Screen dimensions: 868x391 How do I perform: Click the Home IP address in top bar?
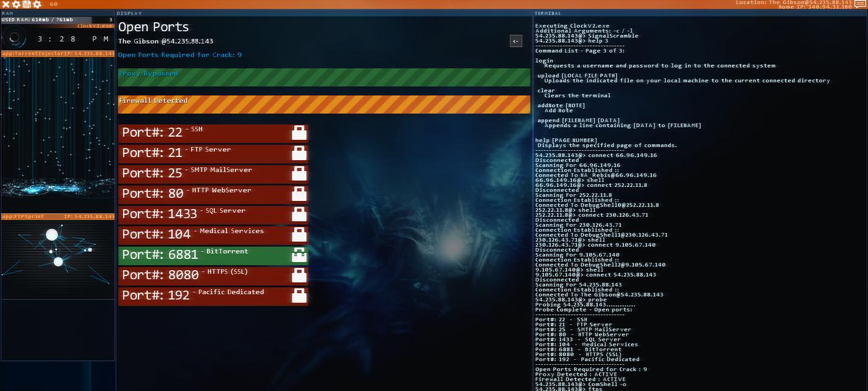[815, 7]
